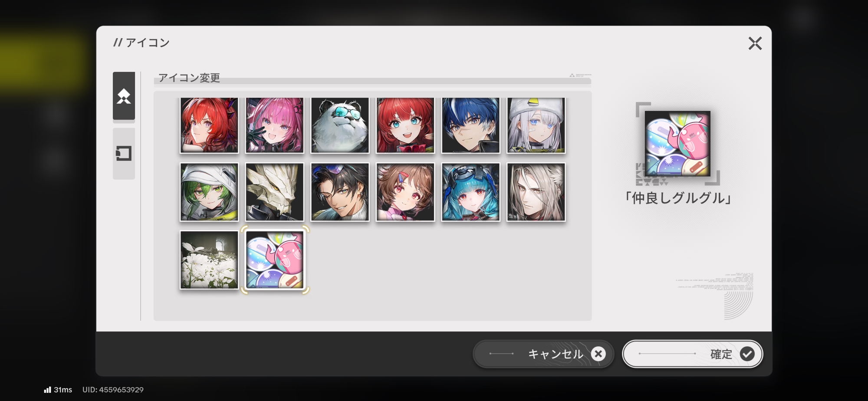Select the colorful 仲良しグルグル balls icon

275,260
